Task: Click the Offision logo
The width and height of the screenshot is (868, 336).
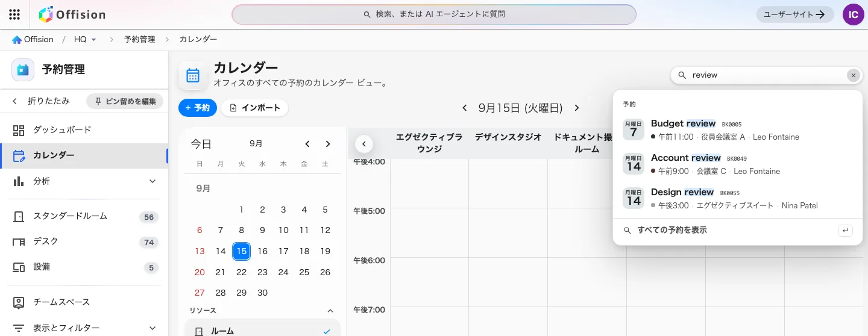Action: [72, 14]
